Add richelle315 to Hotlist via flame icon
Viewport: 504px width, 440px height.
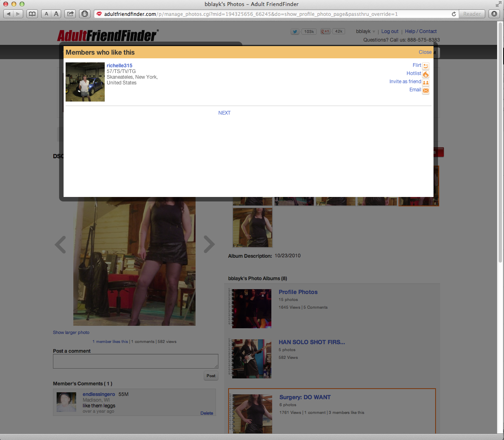pos(425,74)
